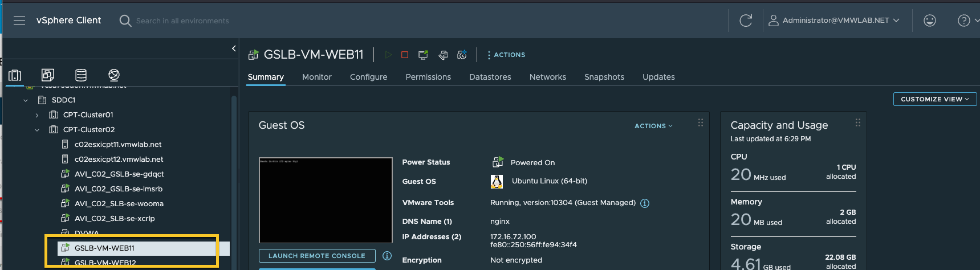
Task: Select host c02esxicpt12.vmwlab.net
Action: 119,159
